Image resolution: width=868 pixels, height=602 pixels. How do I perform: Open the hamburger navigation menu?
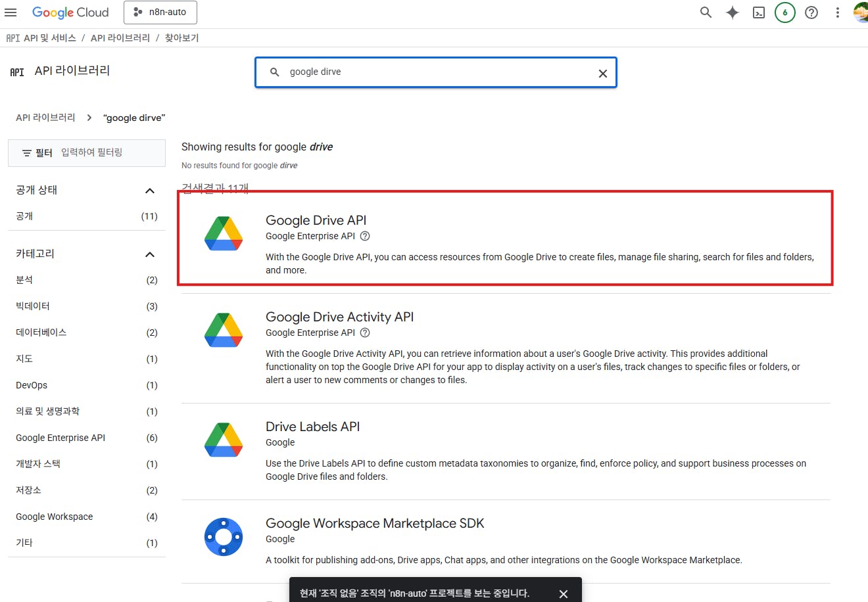pos(11,12)
